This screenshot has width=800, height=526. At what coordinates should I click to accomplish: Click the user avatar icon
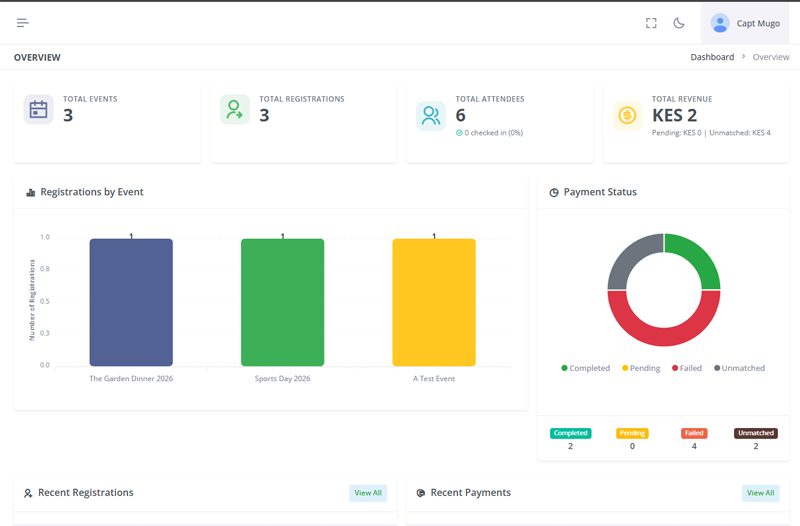(720, 23)
